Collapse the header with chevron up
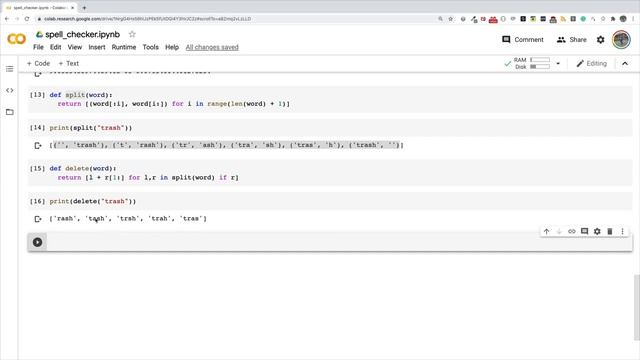Viewport: 640px width, 360px height. click(x=625, y=64)
